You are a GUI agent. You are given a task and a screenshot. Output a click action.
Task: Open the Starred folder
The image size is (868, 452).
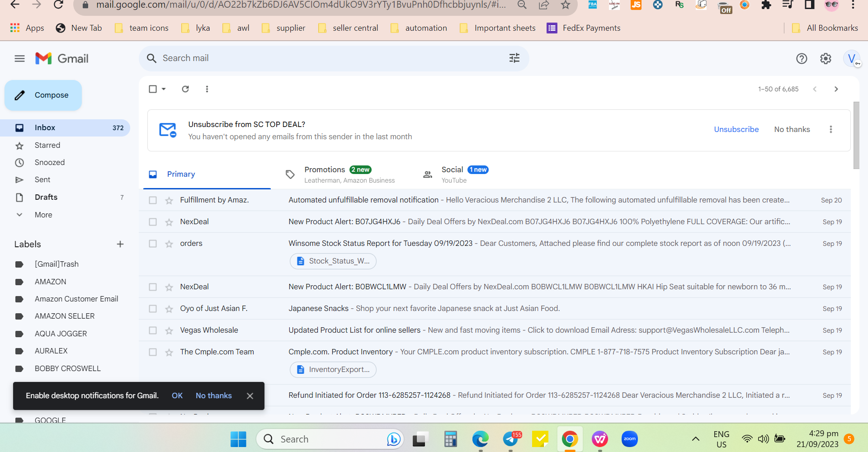pos(65,145)
